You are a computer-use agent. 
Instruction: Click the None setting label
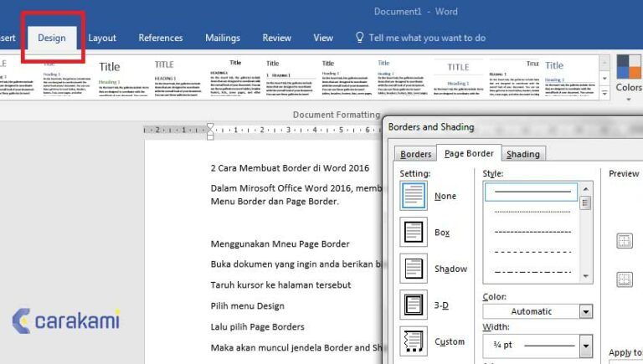click(x=445, y=197)
